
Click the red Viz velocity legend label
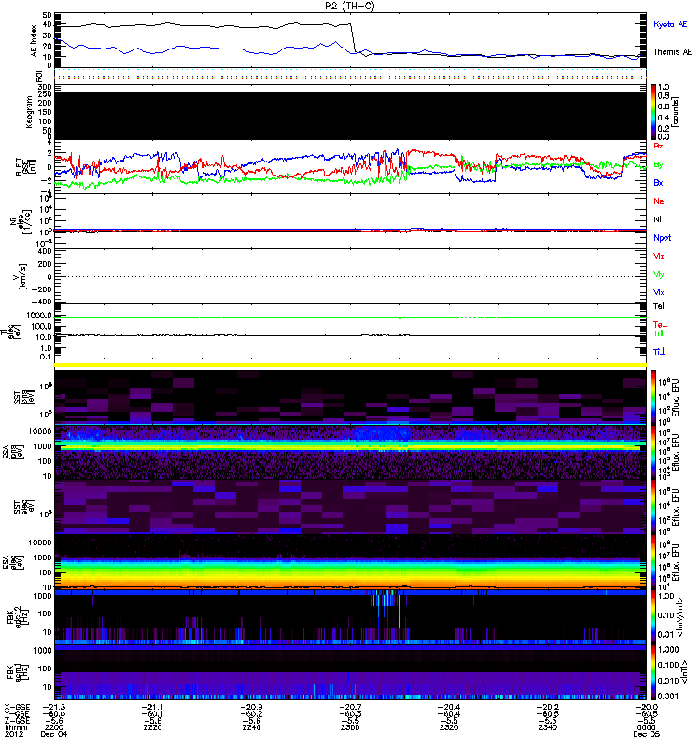point(659,256)
